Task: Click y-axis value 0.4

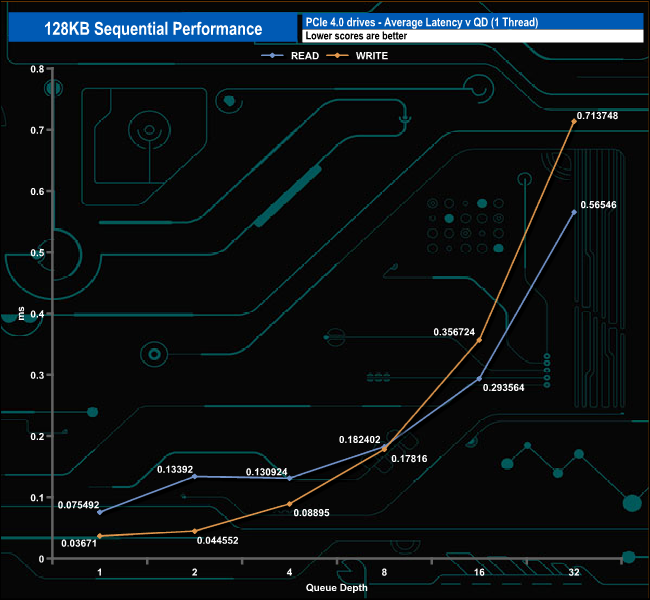Action: (37, 314)
